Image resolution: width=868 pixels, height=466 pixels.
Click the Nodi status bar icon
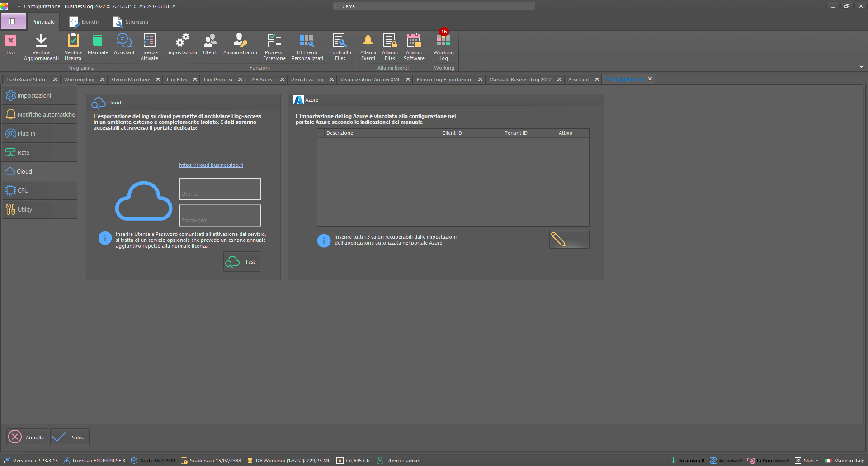click(x=134, y=461)
